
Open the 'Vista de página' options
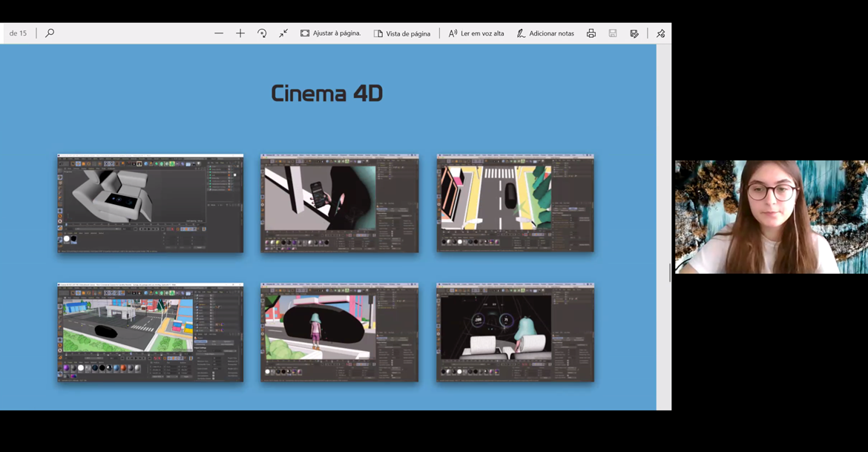coord(402,33)
